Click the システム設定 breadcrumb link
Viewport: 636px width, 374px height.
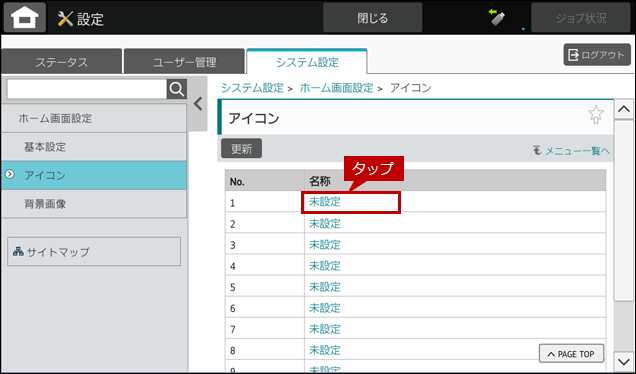(252, 88)
